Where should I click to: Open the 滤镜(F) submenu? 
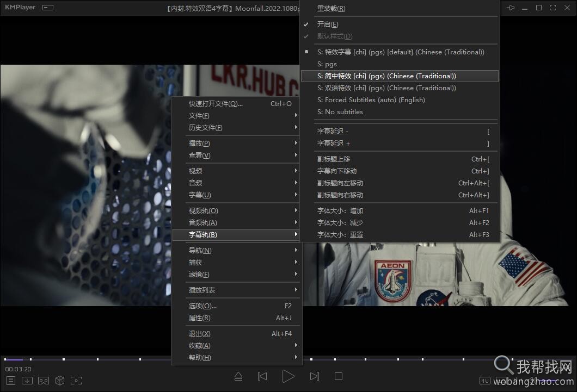(x=237, y=275)
